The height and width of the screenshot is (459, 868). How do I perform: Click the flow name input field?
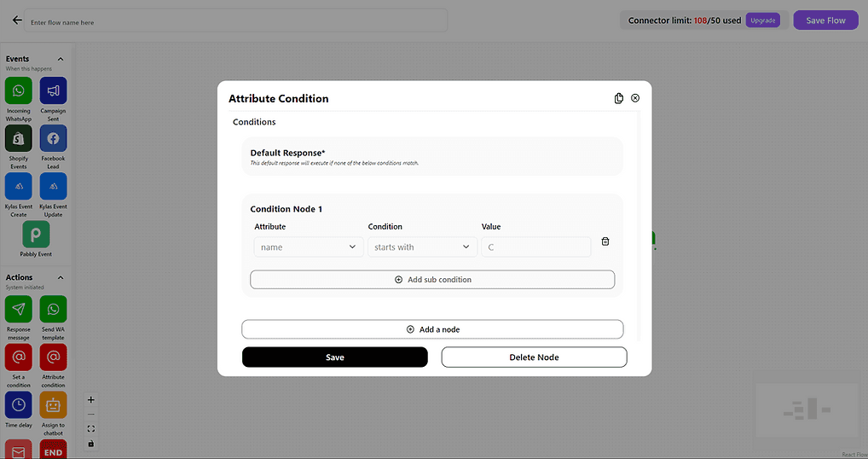(236, 20)
